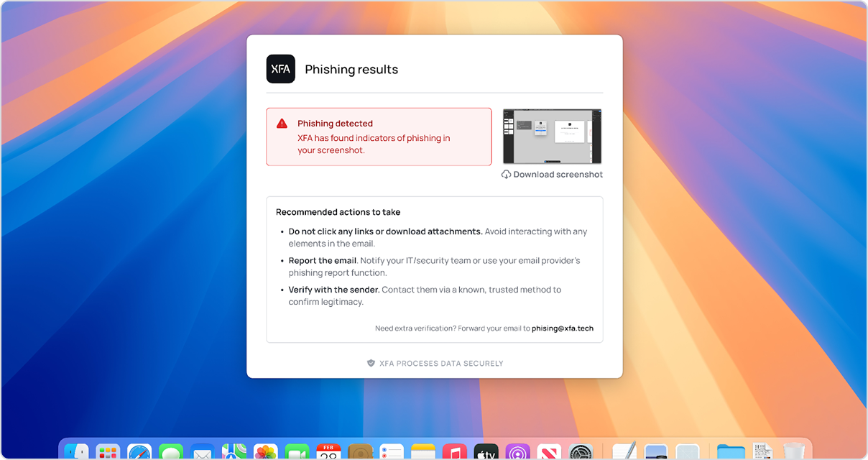Open Photos from the Dock
Screen dimensions: 868x460
click(x=266, y=452)
